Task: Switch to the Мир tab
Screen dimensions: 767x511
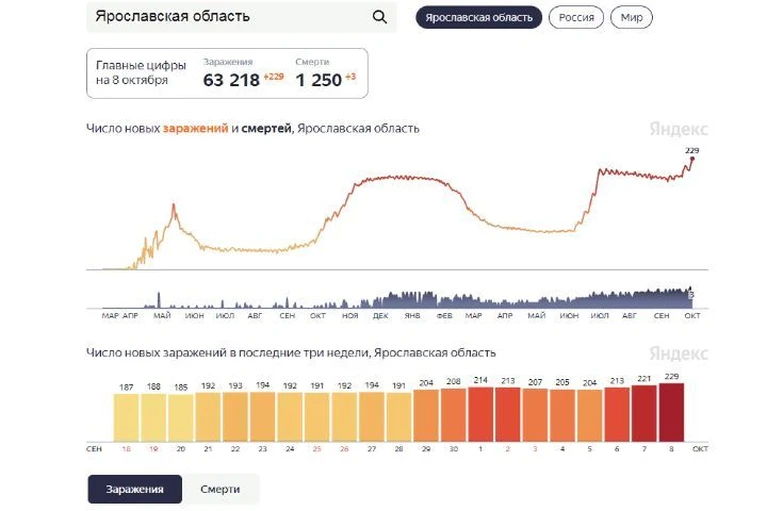Action: coord(631,18)
